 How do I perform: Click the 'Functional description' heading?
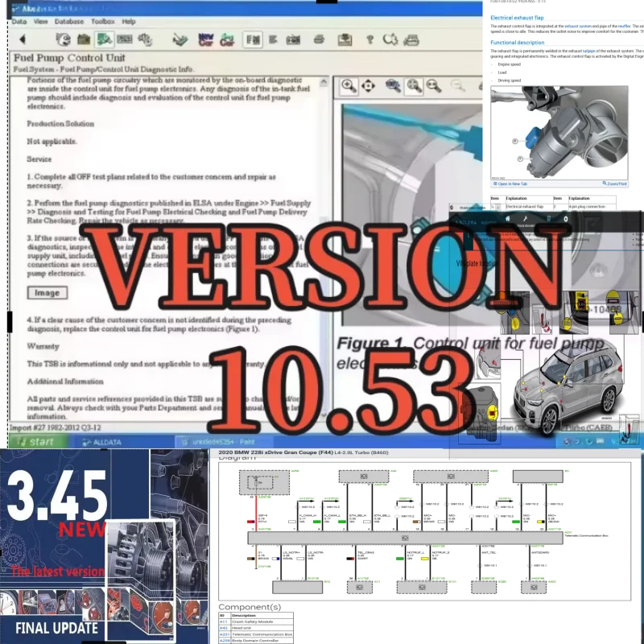pos(517,43)
